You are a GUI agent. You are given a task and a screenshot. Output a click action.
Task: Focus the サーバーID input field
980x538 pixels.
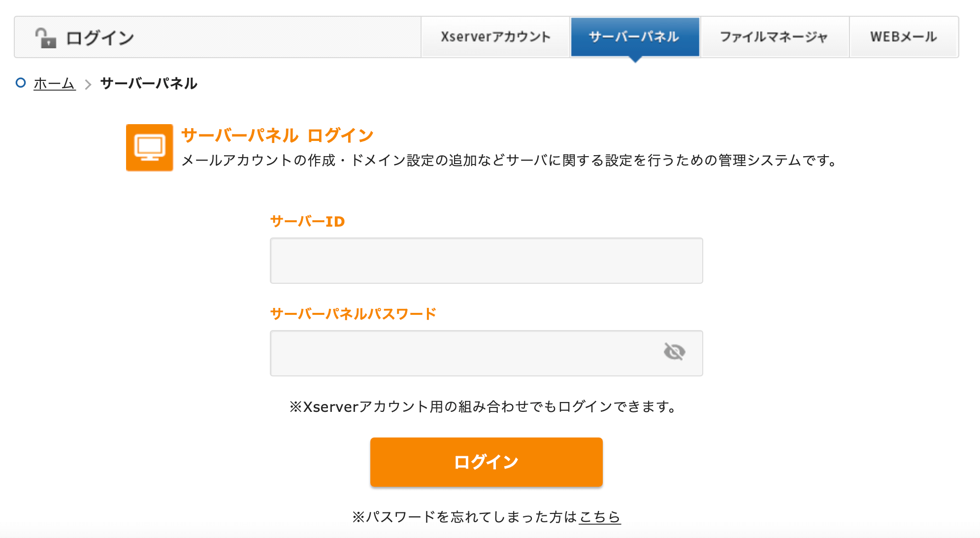point(486,261)
